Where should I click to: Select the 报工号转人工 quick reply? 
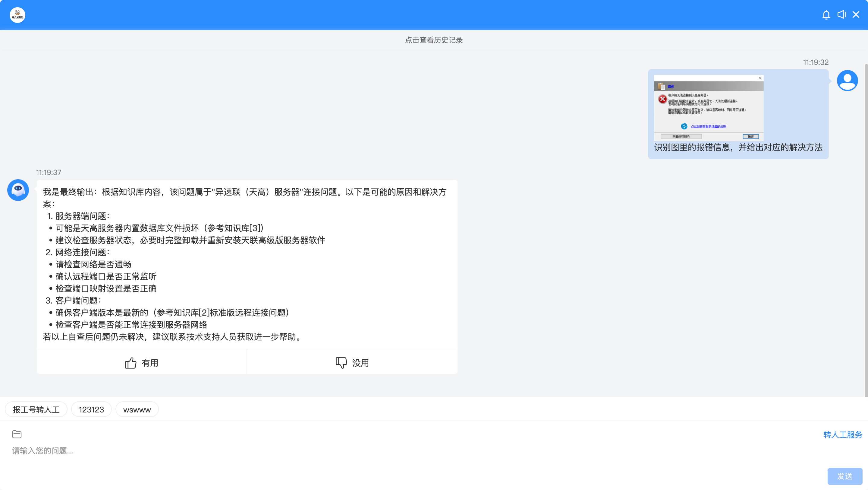click(x=36, y=409)
